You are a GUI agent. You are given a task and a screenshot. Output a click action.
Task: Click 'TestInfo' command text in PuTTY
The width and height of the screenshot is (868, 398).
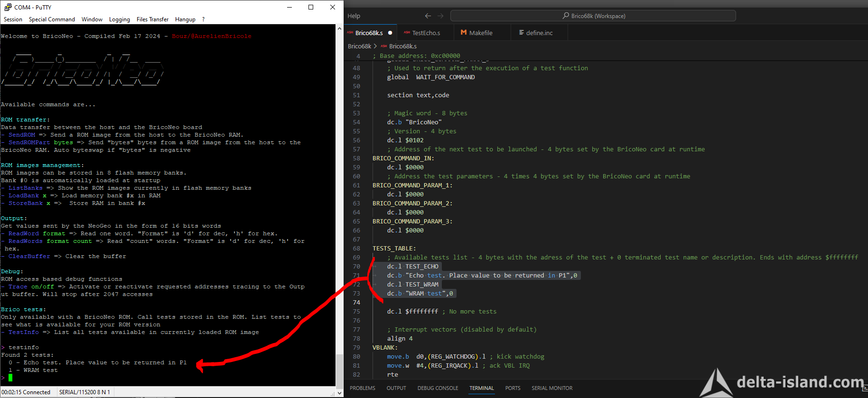click(x=23, y=332)
